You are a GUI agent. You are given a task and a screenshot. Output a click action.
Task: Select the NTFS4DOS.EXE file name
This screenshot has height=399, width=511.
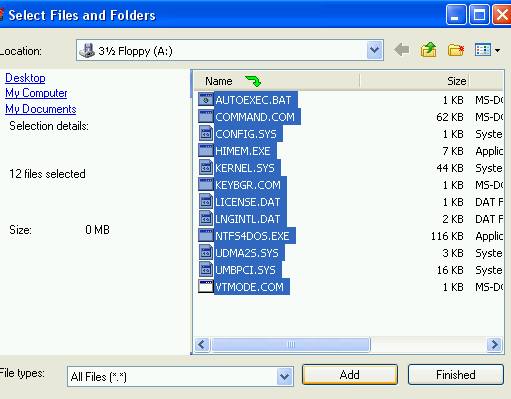point(252,236)
